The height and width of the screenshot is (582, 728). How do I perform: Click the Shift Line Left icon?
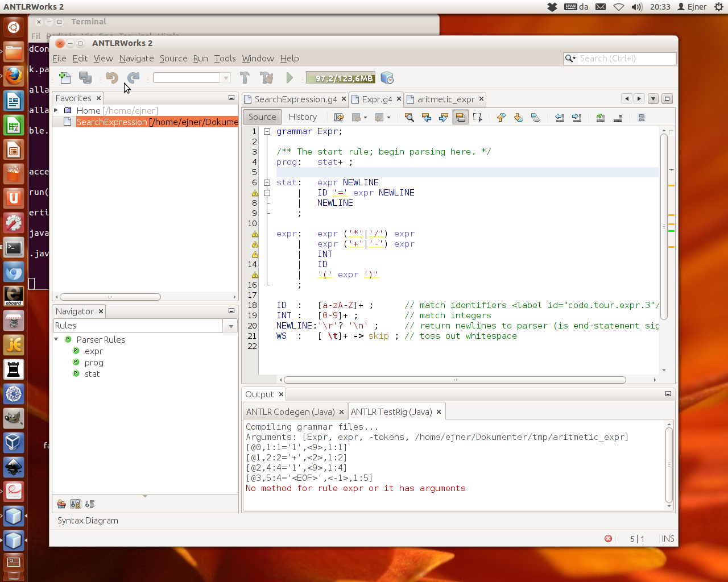[x=560, y=118]
